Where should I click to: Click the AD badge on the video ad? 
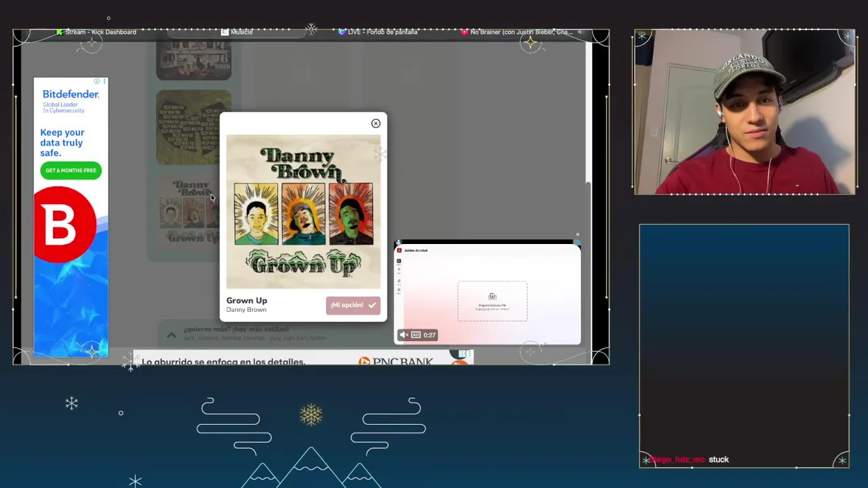pyautogui.click(x=416, y=335)
